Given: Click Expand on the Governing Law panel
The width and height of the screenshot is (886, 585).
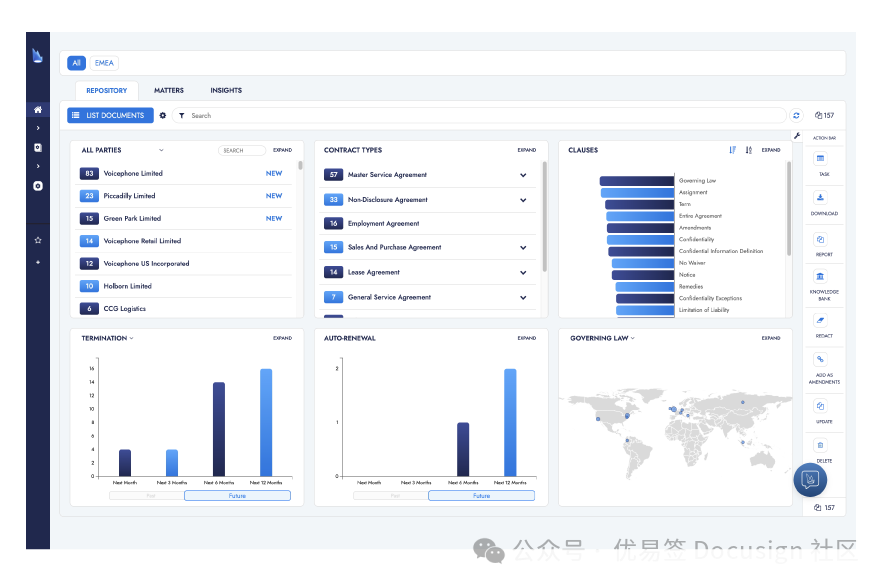Looking at the screenshot, I should (x=771, y=338).
